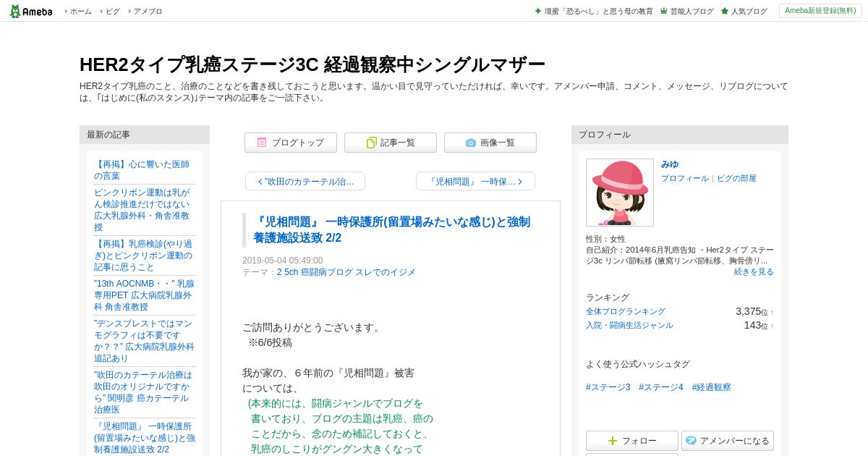Go to previous article 吹田のカテーテル治

[x=305, y=181]
